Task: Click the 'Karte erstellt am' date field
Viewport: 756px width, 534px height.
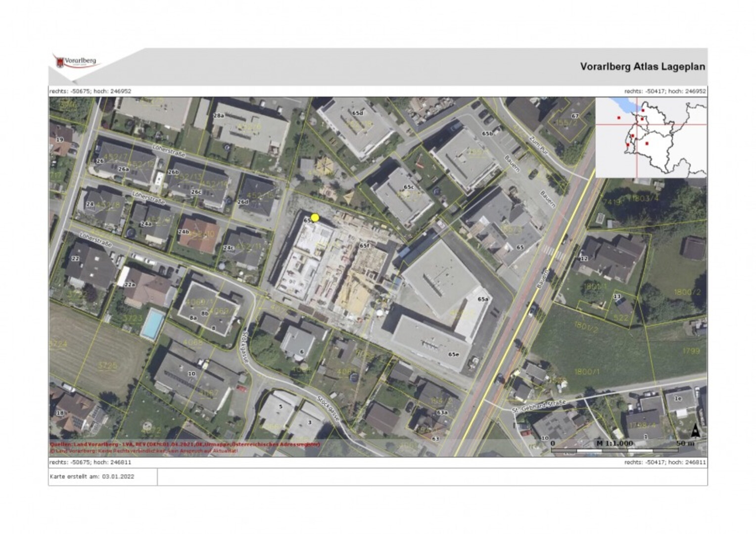Action: 92,477
